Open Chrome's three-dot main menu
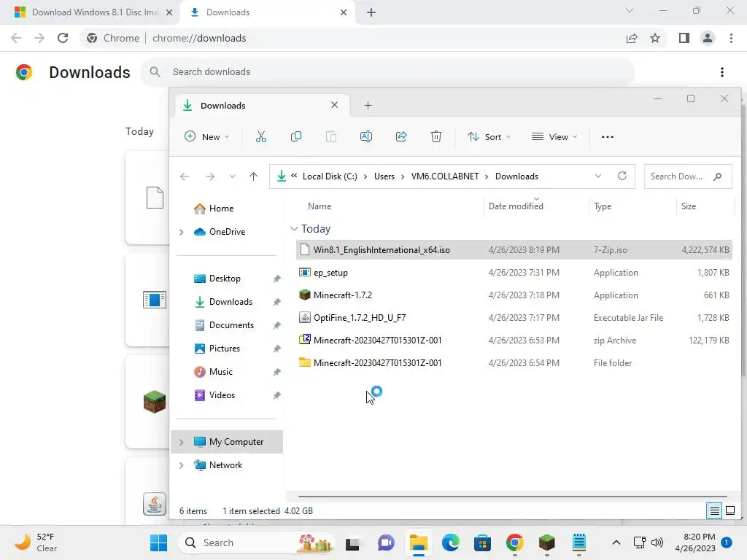 [x=731, y=38]
